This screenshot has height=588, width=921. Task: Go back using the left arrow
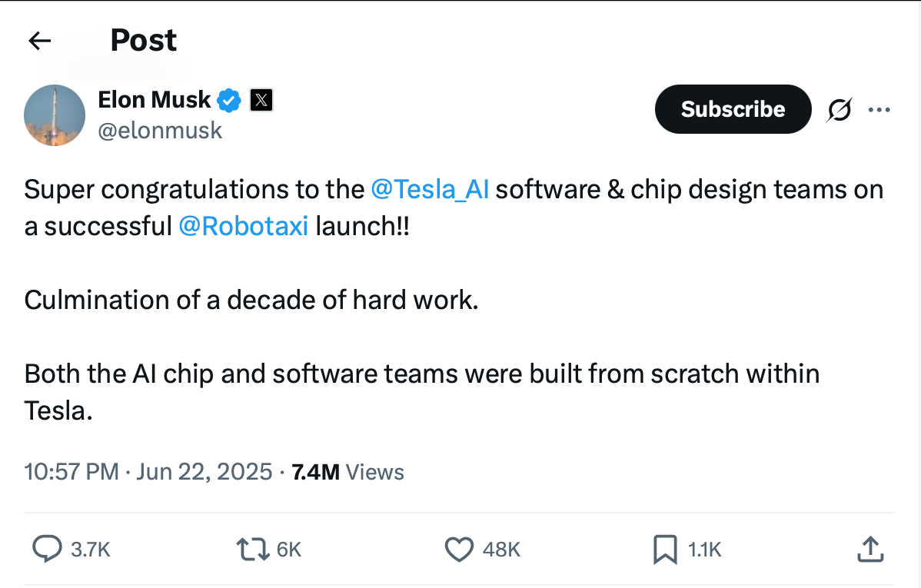click(x=39, y=41)
